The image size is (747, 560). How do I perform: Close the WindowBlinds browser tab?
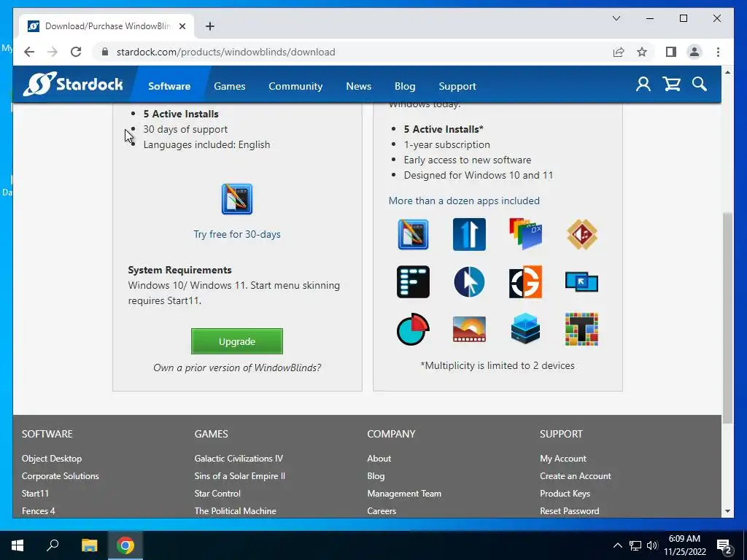pyautogui.click(x=182, y=26)
